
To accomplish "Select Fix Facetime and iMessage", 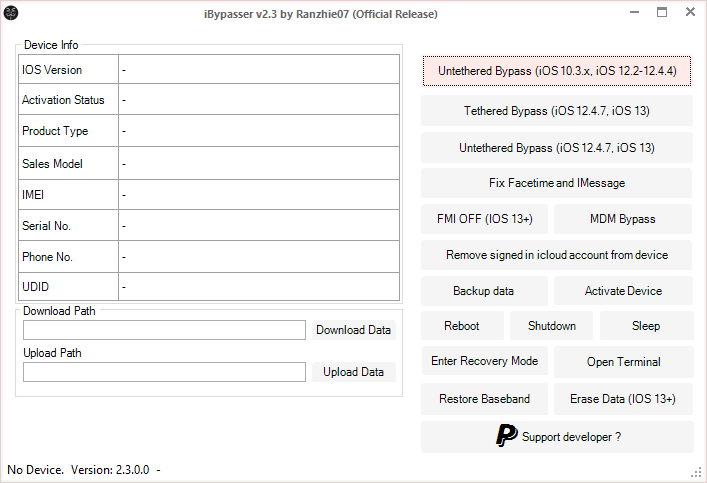I will pos(556,183).
